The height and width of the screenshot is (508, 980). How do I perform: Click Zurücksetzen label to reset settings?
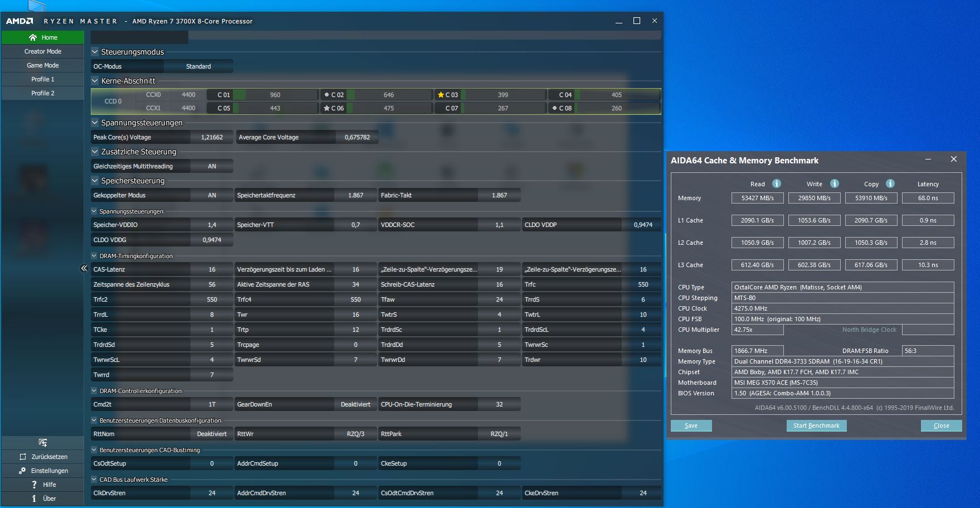pos(50,457)
